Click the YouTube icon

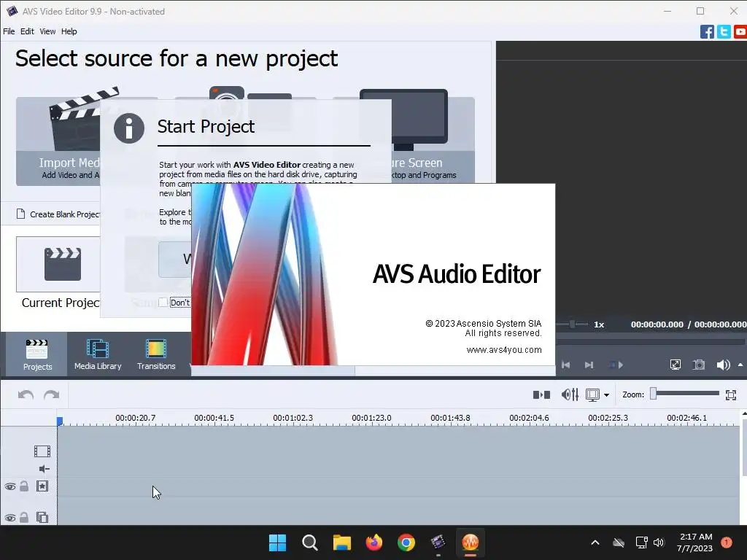[x=740, y=32]
